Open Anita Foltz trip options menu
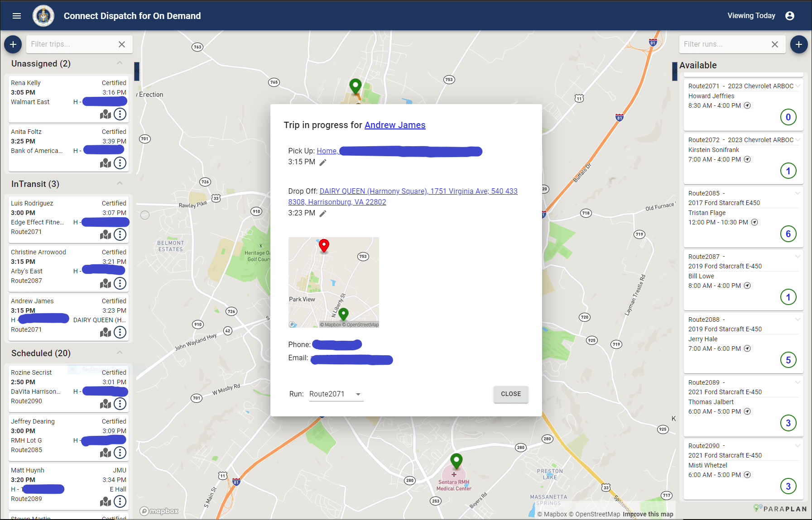The width and height of the screenshot is (812, 520). click(120, 163)
